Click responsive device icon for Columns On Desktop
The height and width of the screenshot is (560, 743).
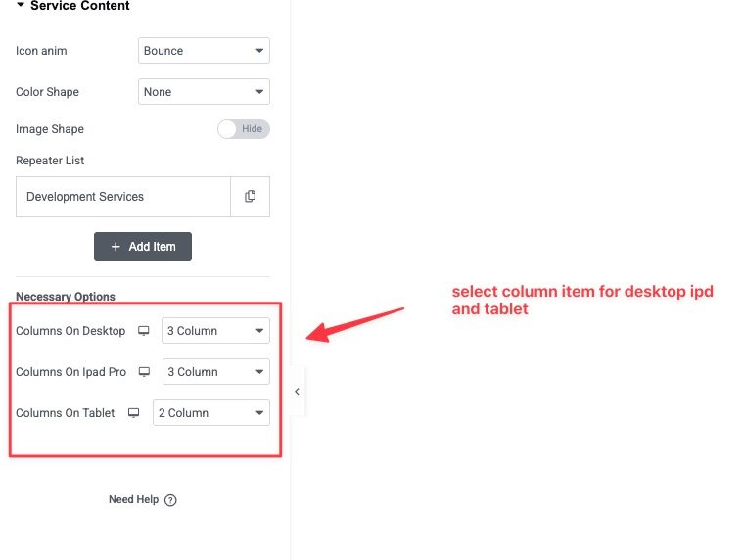coord(144,331)
